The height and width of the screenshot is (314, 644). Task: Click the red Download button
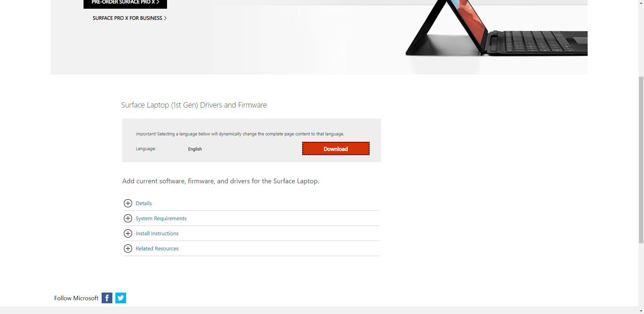[336, 148]
